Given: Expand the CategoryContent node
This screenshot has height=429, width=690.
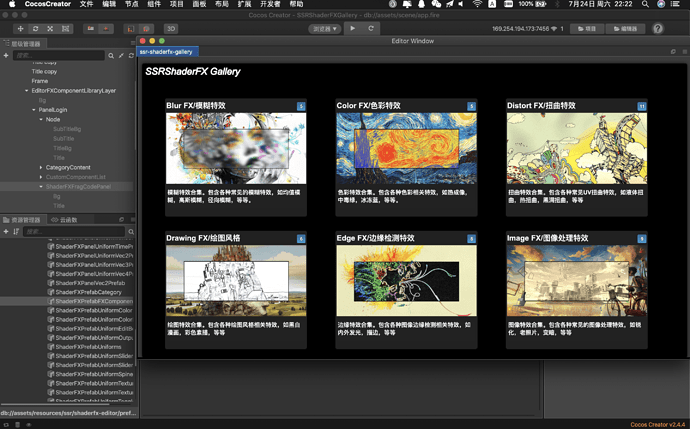Looking at the screenshot, I should [41, 167].
